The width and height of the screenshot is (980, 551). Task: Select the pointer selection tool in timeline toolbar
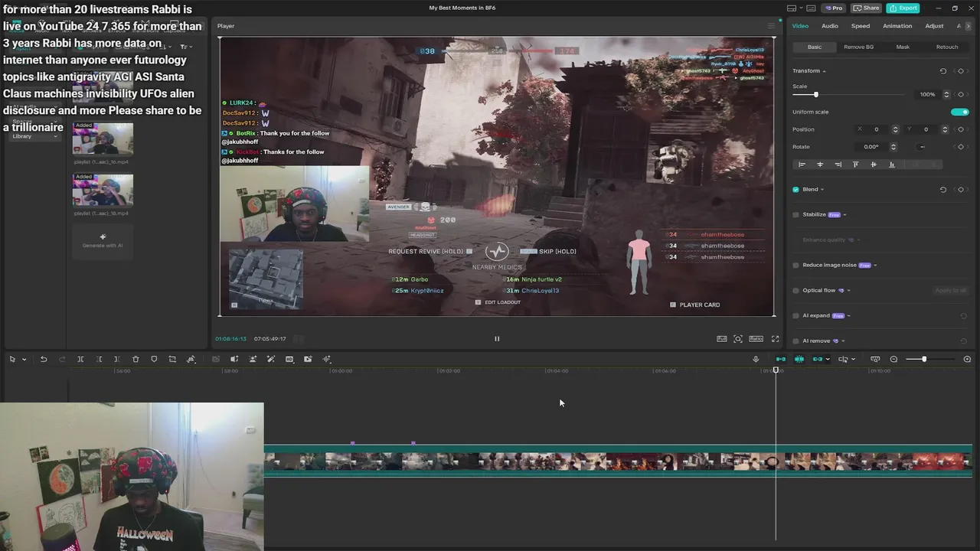point(12,359)
